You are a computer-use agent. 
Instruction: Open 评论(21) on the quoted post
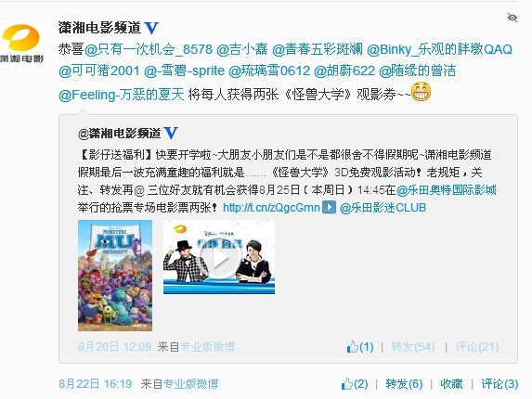(x=477, y=347)
